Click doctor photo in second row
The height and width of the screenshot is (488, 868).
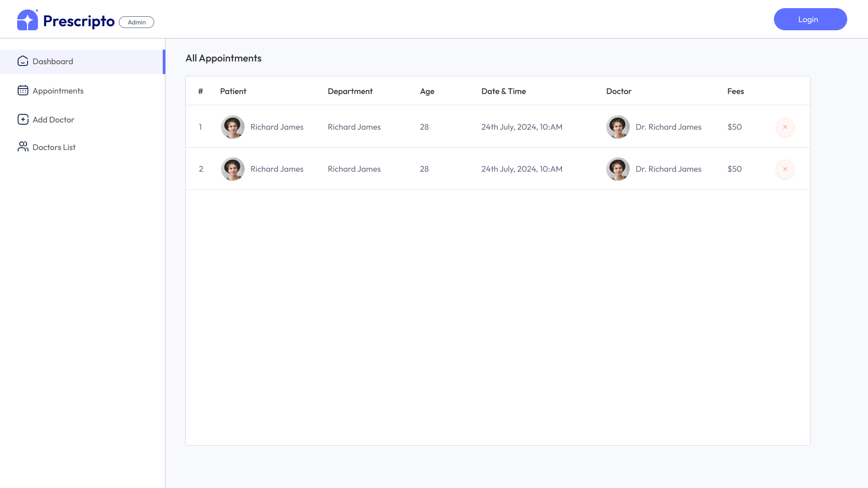(x=618, y=169)
